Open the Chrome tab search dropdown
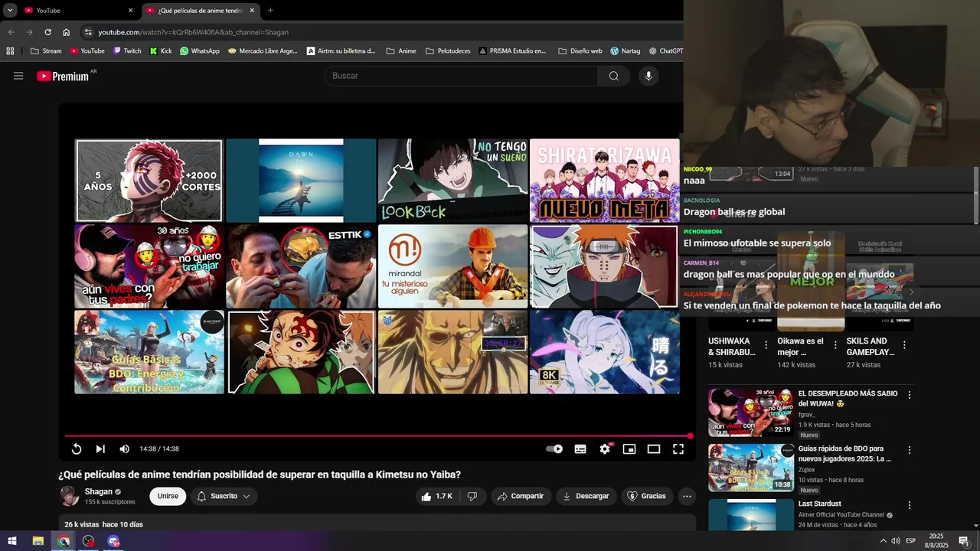The image size is (980, 551). [10, 10]
